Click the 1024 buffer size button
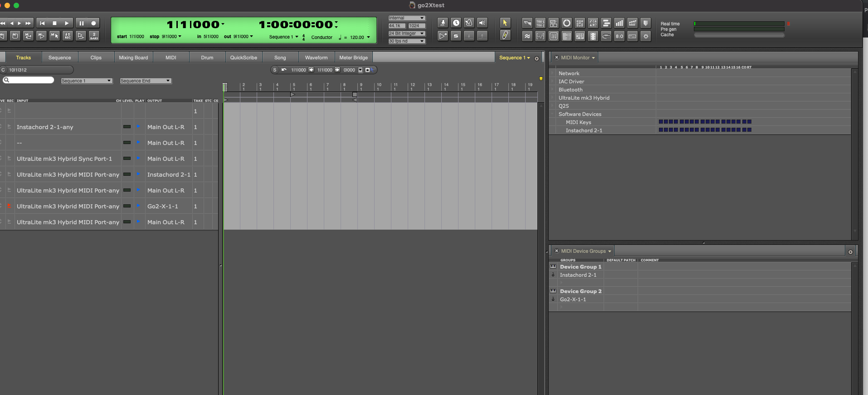Viewport: 868px width, 395px height. point(416,26)
